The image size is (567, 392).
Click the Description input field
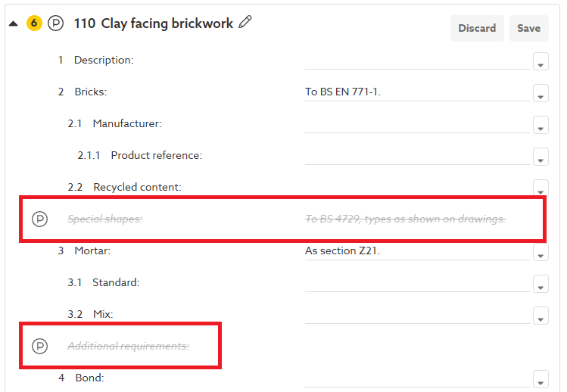(416, 61)
